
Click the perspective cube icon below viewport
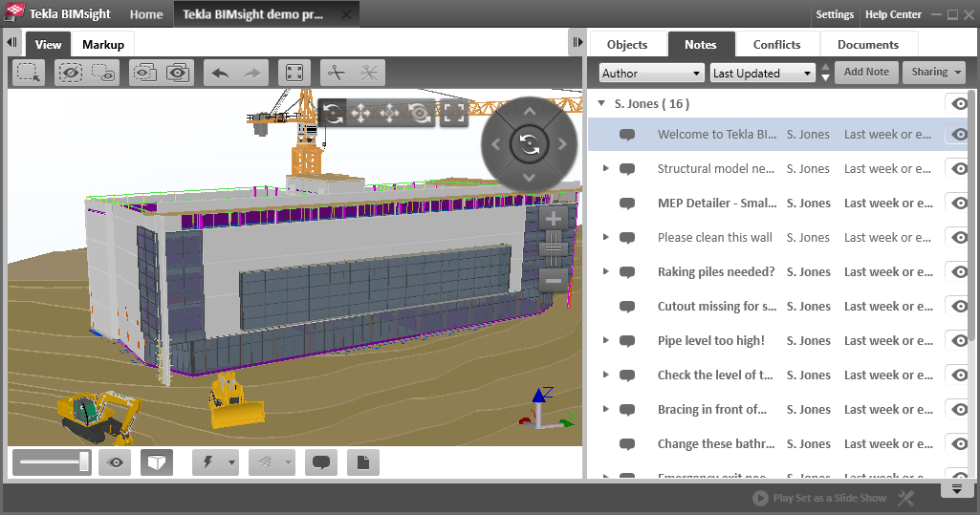click(156, 462)
